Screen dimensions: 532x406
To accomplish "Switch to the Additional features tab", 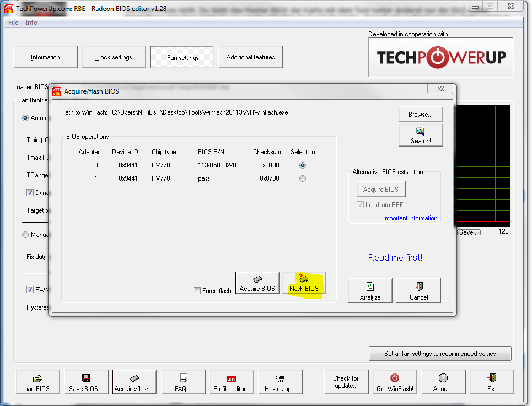I will click(x=250, y=57).
